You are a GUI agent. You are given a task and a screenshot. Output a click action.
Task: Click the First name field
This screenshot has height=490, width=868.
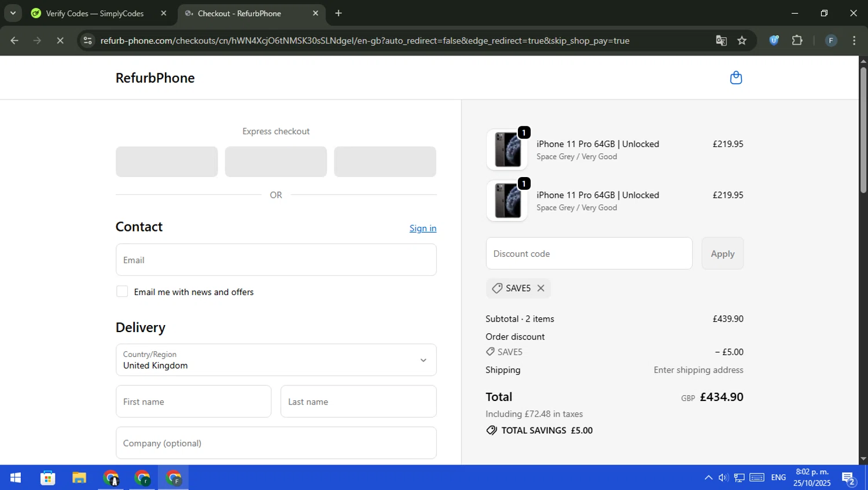[x=193, y=401]
